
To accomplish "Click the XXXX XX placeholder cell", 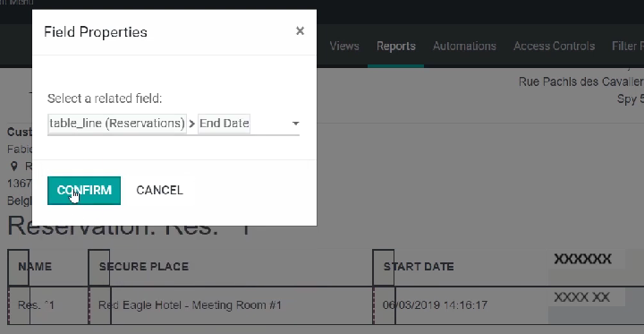I will pos(581,297).
